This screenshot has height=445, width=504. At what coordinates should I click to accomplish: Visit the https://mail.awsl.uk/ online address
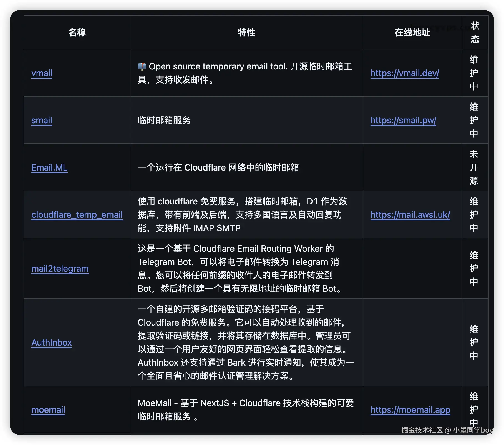point(410,215)
